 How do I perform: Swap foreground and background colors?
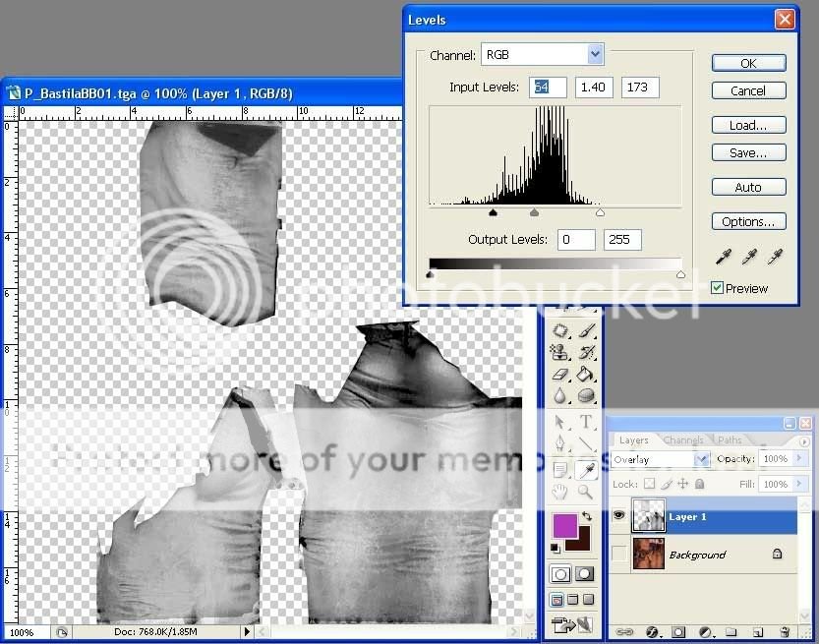(x=587, y=516)
